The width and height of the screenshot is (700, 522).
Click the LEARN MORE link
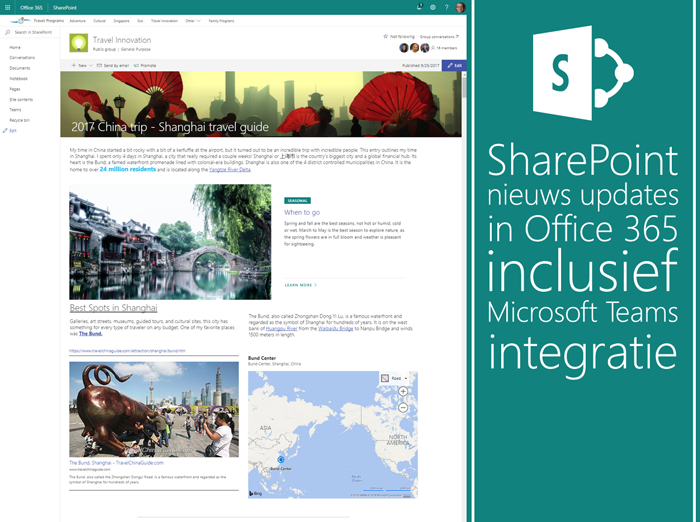pyautogui.click(x=301, y=285)
